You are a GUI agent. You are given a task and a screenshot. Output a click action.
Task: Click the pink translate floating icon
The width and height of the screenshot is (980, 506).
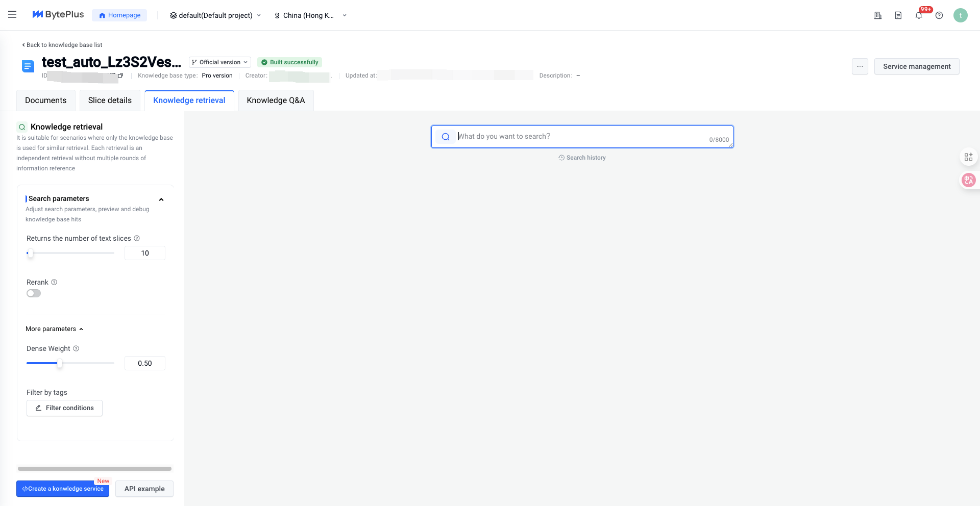(x=968, y=180)
